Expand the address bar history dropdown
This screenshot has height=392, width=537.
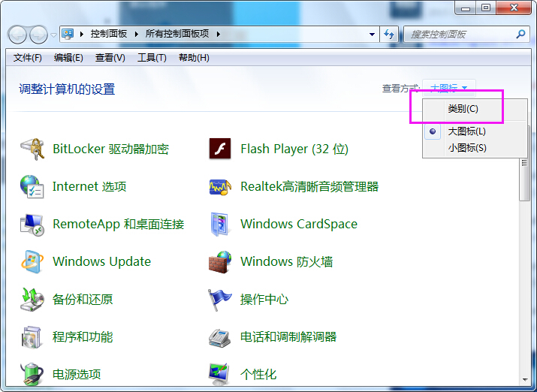[372, 35]
